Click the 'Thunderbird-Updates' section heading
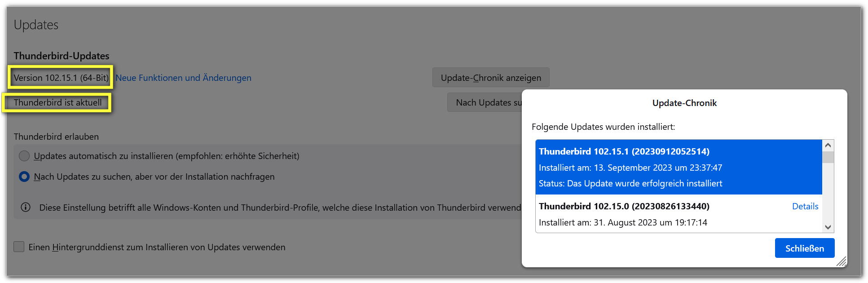This screenshot has width=868, height=283. (62, 56)
